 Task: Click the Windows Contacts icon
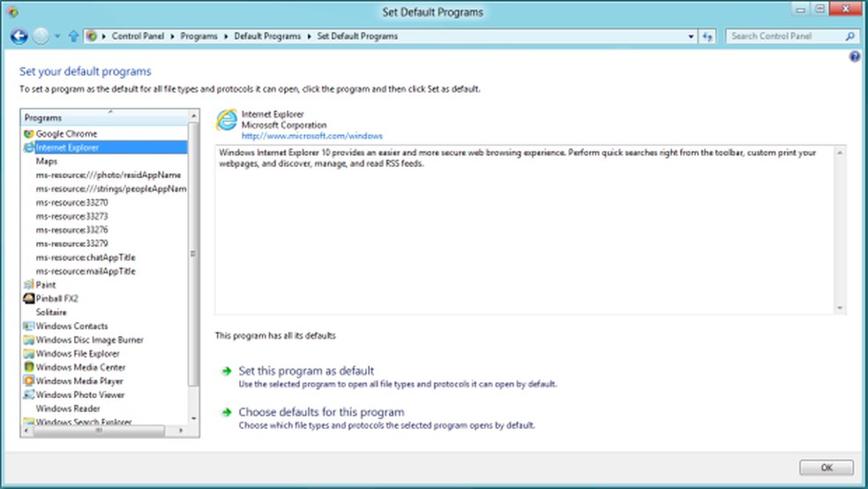(x=29, y=326)
